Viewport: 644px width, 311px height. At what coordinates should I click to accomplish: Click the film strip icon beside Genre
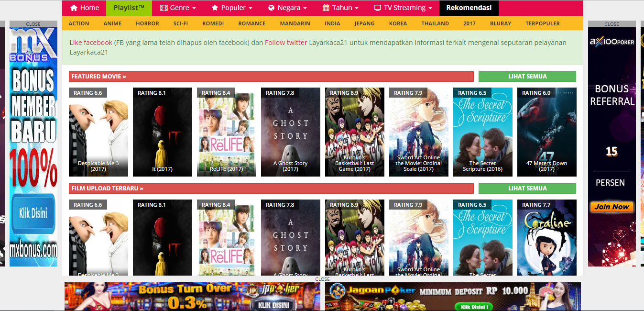point(164,8)
